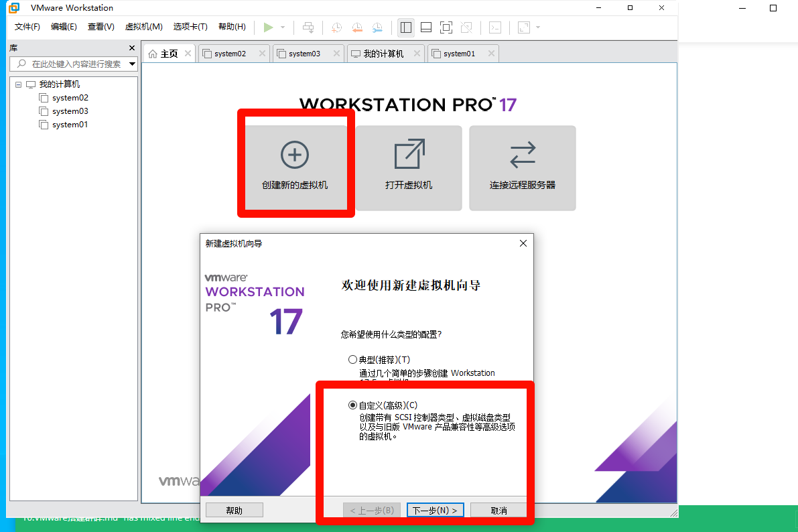The height and width of the screenshot is (532, 798).
Task: Cancel the new virtual machine wizard
Action: pyautogui.click(x=499, y=509)
